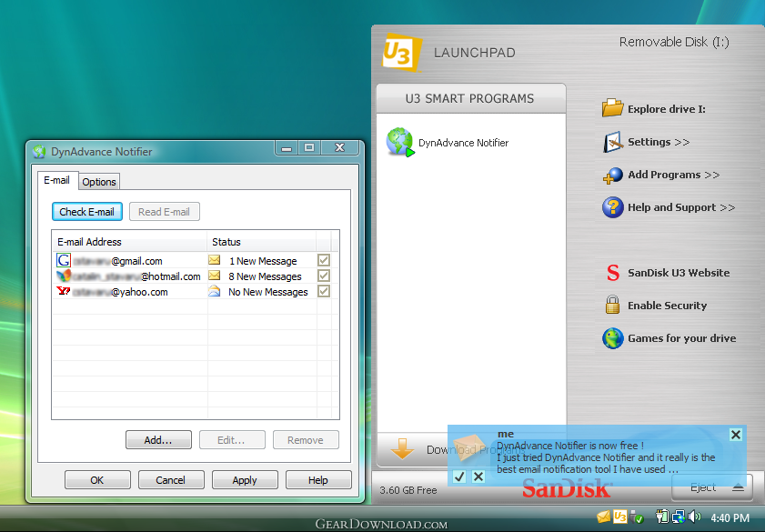Click the Cancel button
Viewport: 765px width, 532px height.
click(171, 480)
